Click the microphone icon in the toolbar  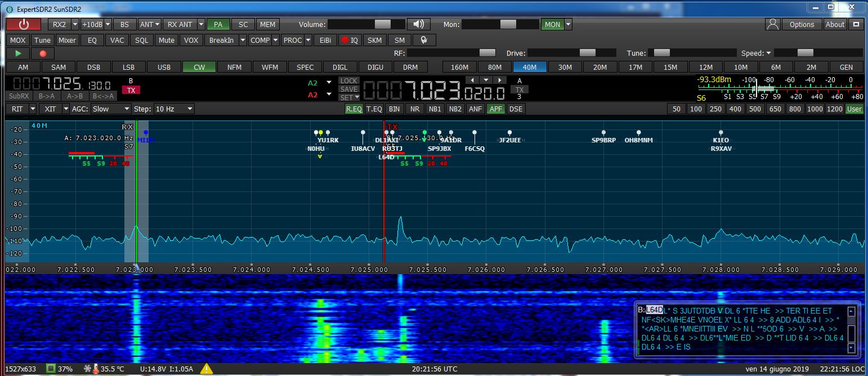coord(425,40)
